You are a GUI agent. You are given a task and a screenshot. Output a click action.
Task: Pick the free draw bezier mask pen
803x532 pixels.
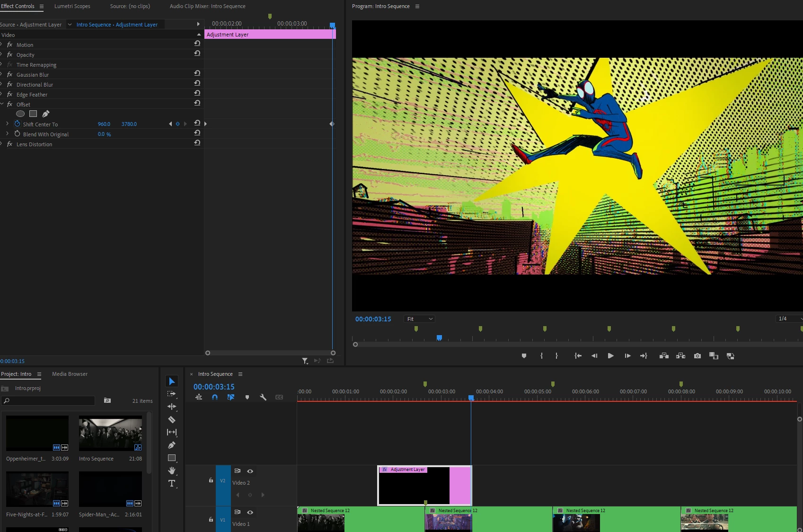pos(46,114)
